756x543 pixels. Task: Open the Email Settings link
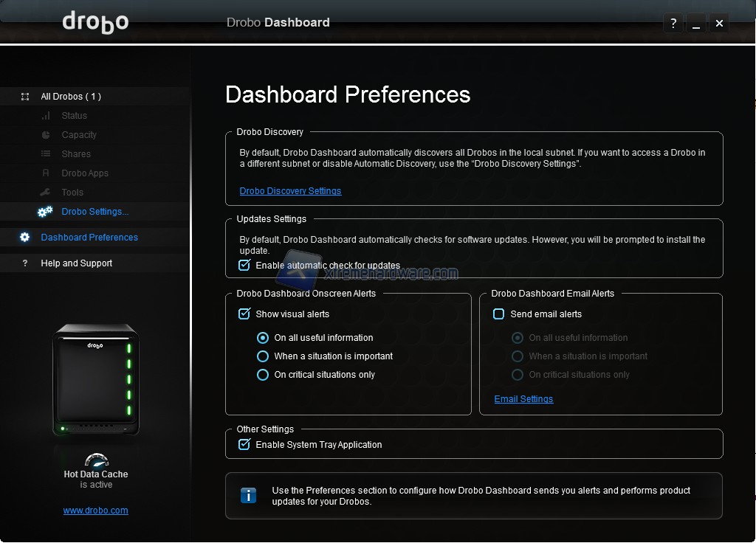[x=523, y=399]
